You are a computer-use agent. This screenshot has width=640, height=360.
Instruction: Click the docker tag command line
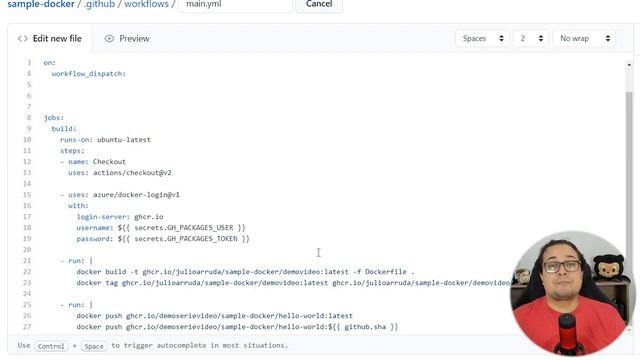pyautogui.click(x=293, y=283)
